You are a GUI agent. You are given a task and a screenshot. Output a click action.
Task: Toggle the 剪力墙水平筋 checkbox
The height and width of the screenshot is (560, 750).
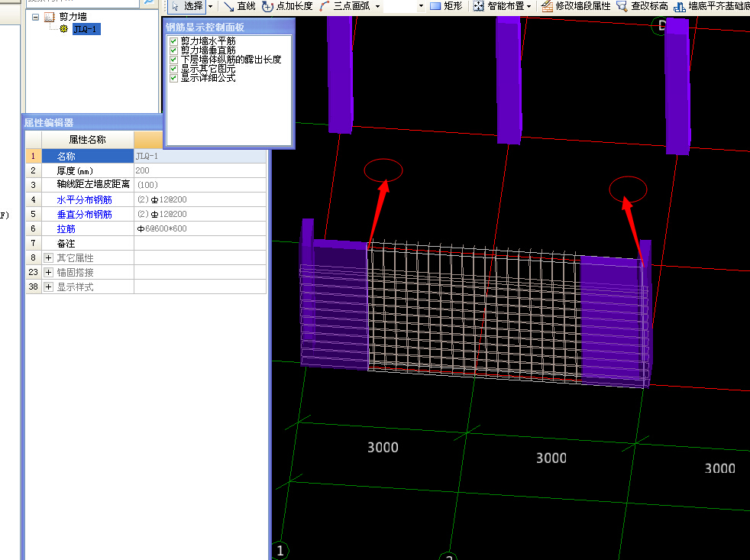(173, 41)
